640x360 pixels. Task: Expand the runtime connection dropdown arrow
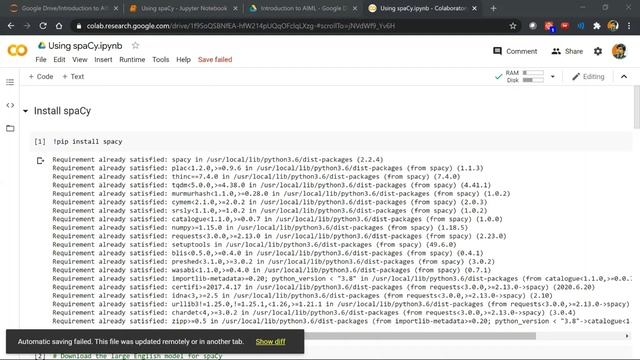click(x=553, y=76)
